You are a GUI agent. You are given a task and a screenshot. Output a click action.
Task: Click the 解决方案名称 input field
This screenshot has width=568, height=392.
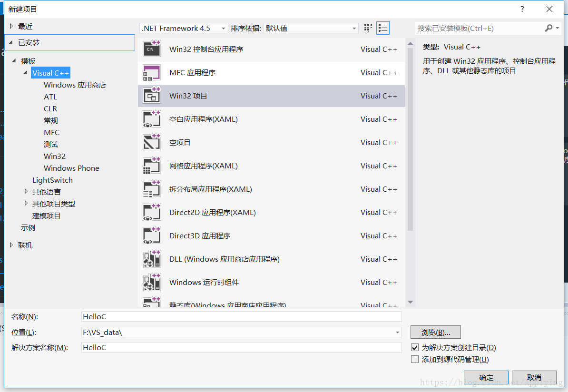coord(242,347)
